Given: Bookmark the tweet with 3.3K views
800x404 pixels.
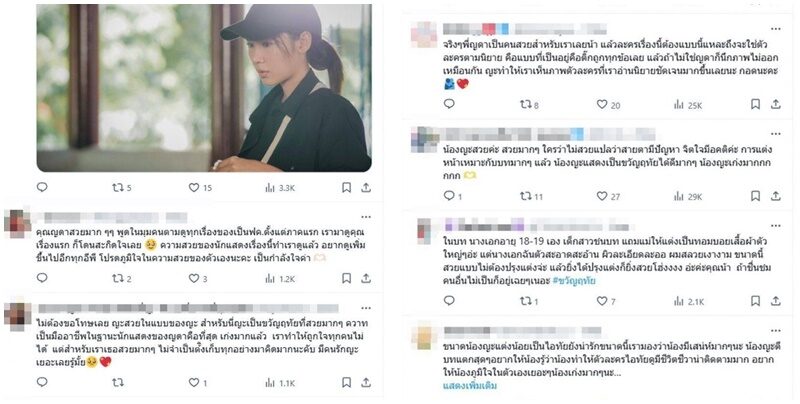Looking at the screenshot, I should 346,188.
